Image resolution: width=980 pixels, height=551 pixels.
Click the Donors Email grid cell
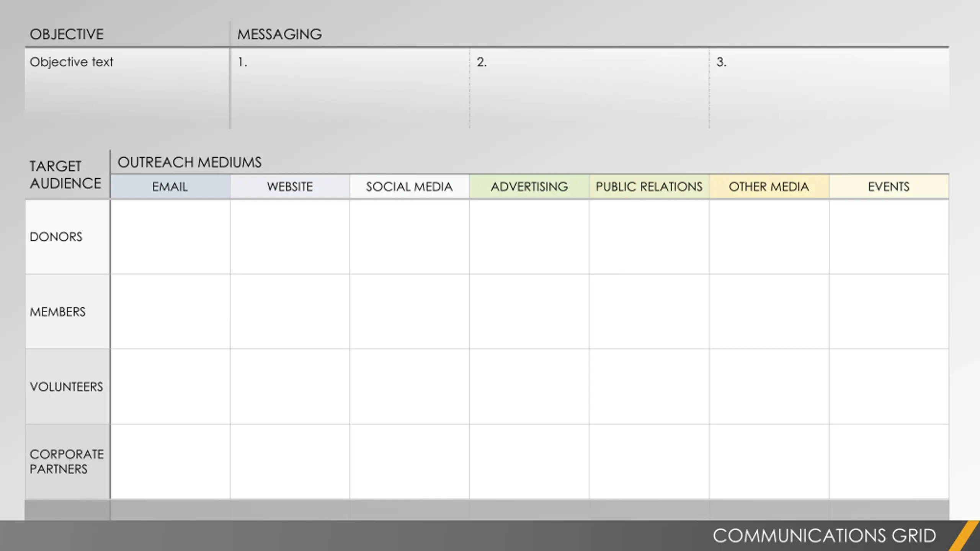tap(170, 237)
